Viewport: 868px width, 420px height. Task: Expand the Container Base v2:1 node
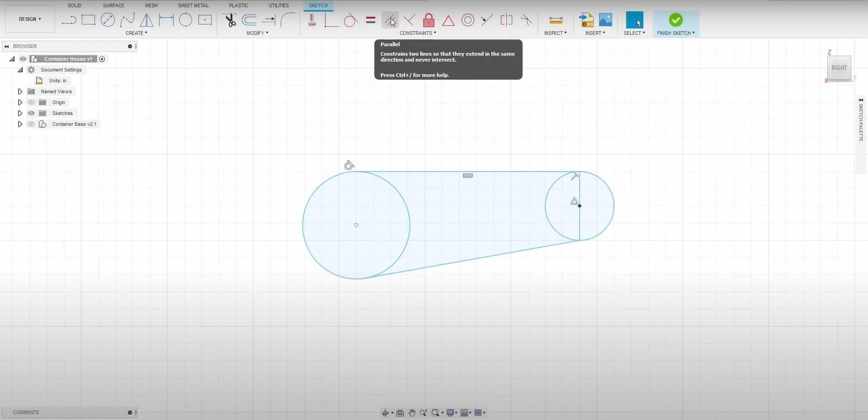click(20, 124)
